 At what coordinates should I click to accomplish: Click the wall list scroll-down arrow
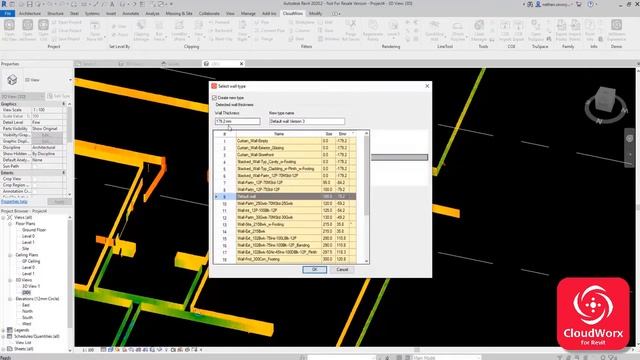point(366,261)
